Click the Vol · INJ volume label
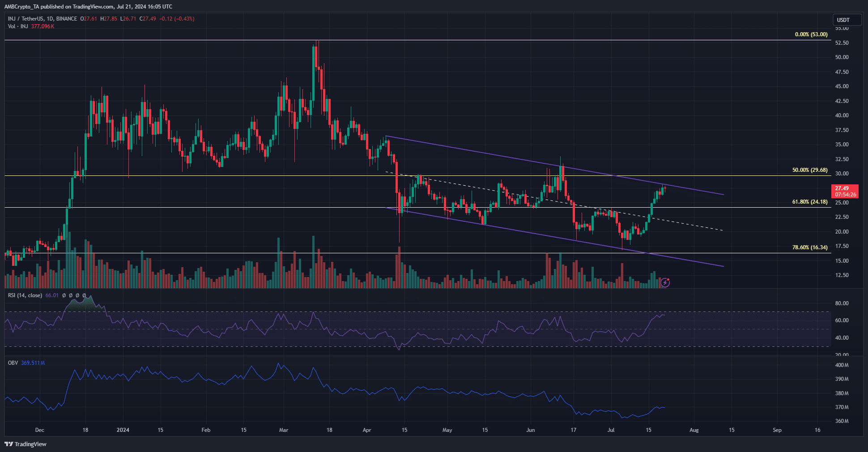Image resolution: width=868 pixels, height=452 pixels. (x=18, y=26)
